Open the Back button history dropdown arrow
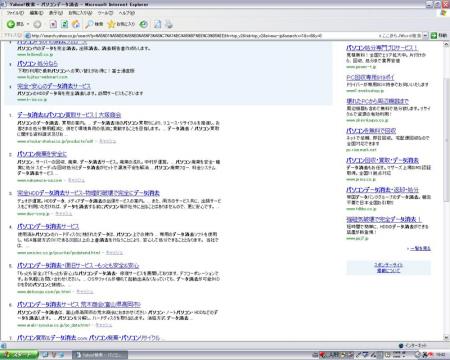The width and height of the screenshot is (450, 360). (28, 24)
